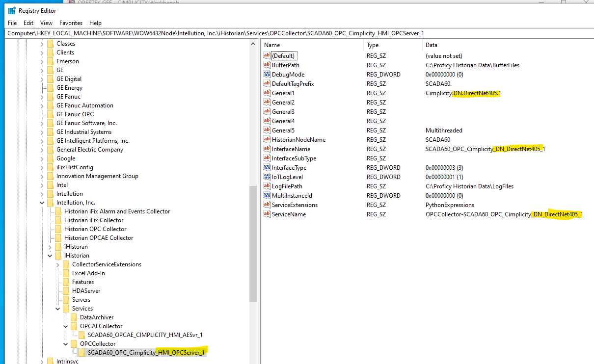Viewport: 594px width, 364px height.
Task: Click the (Default) value icon
Action: [x=267, y=55]
